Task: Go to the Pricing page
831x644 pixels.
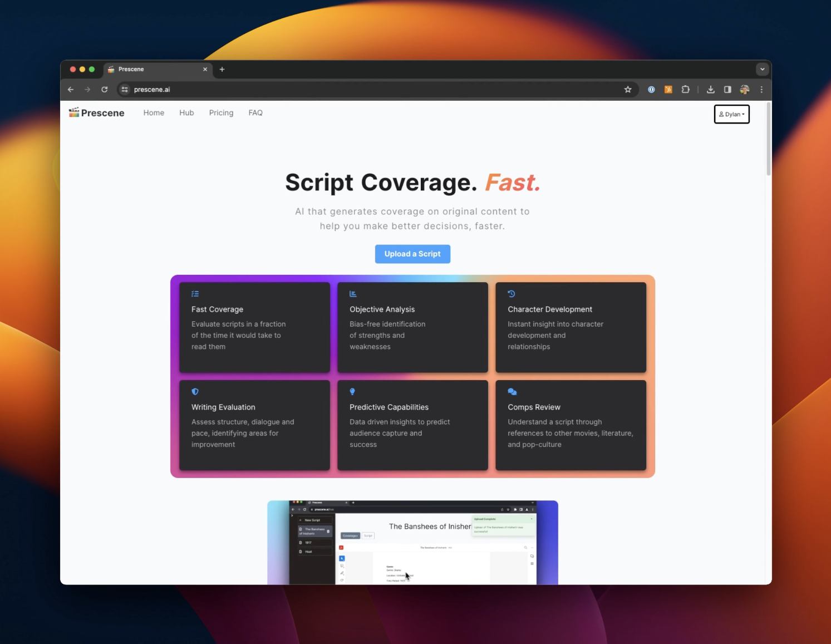Action: (221, 113)
